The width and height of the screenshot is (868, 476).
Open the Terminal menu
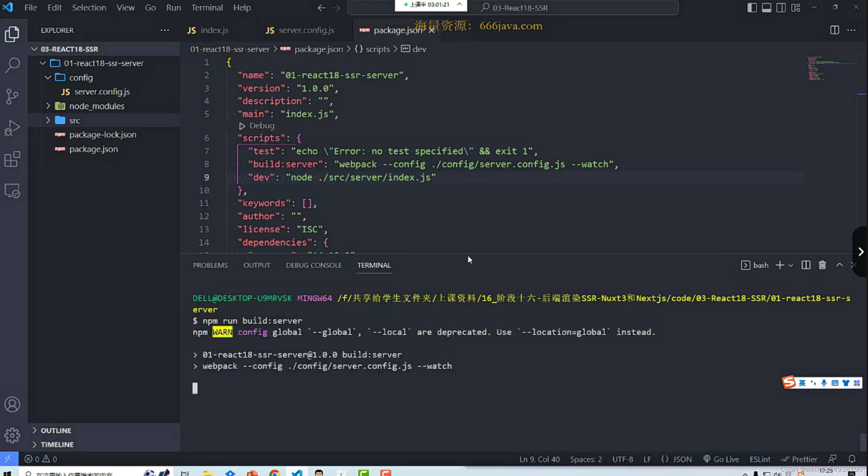pyautogui.click(x=207, y=8)
